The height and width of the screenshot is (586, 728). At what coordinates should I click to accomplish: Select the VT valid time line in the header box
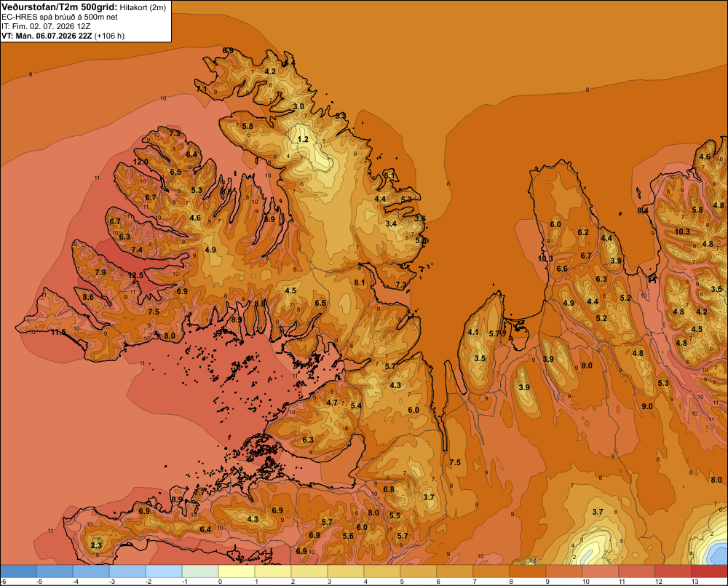pos(63,36)
